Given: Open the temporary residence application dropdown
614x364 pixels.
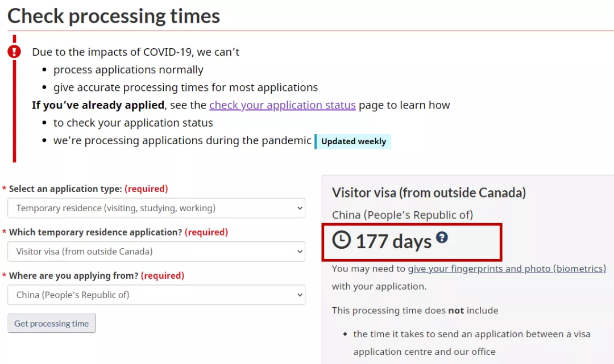Looking at the screenshot, I should 156,252.
